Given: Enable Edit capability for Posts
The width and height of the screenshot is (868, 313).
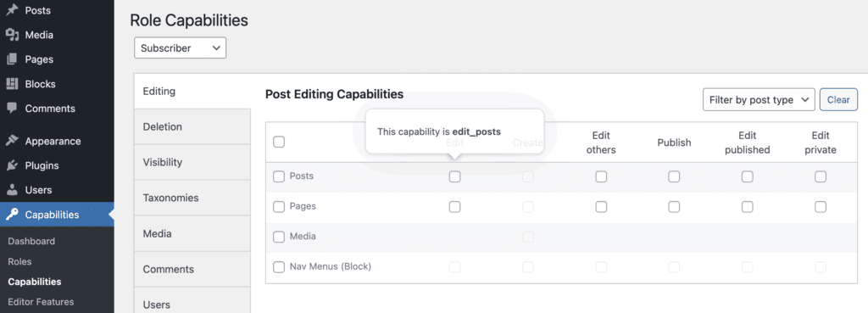Looking at the screenshot, I should pos(454,176).
